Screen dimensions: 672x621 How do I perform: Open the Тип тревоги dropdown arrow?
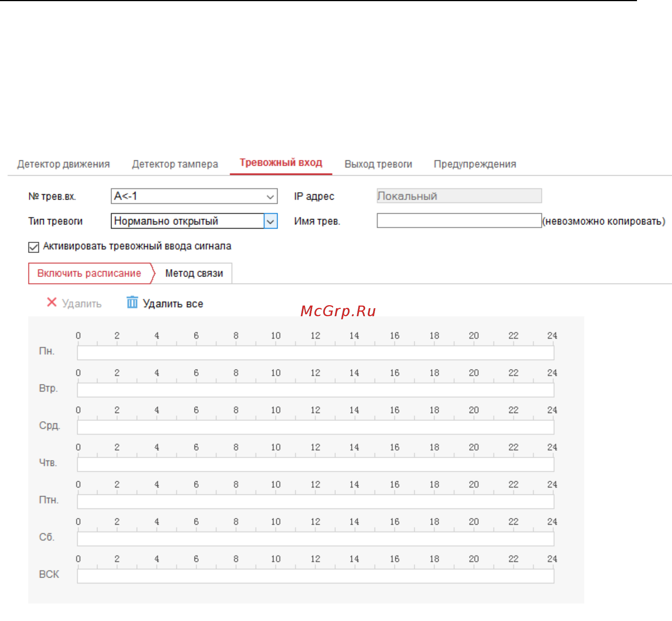271,221
